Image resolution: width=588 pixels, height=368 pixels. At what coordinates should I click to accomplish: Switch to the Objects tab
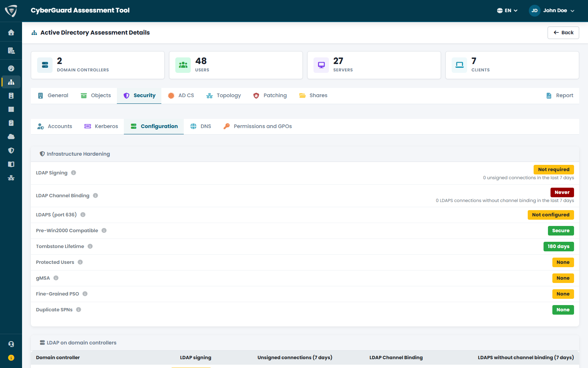(x=96, y=95)
